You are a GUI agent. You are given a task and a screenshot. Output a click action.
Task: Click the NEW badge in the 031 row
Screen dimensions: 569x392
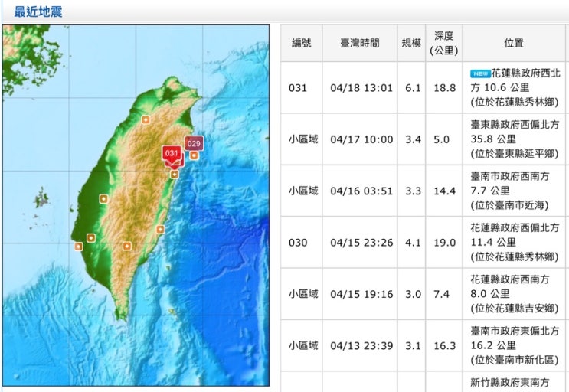[480, 73]
